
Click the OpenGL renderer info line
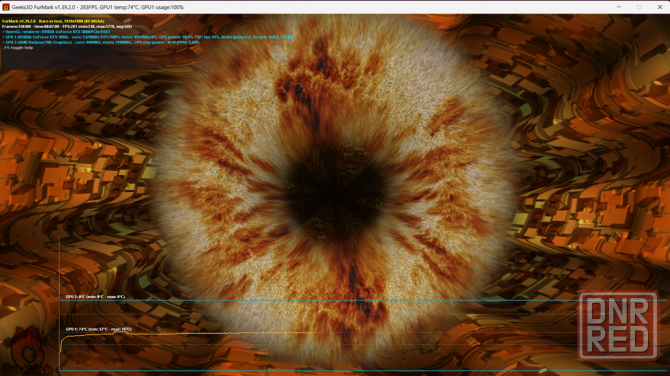(56, 32)
